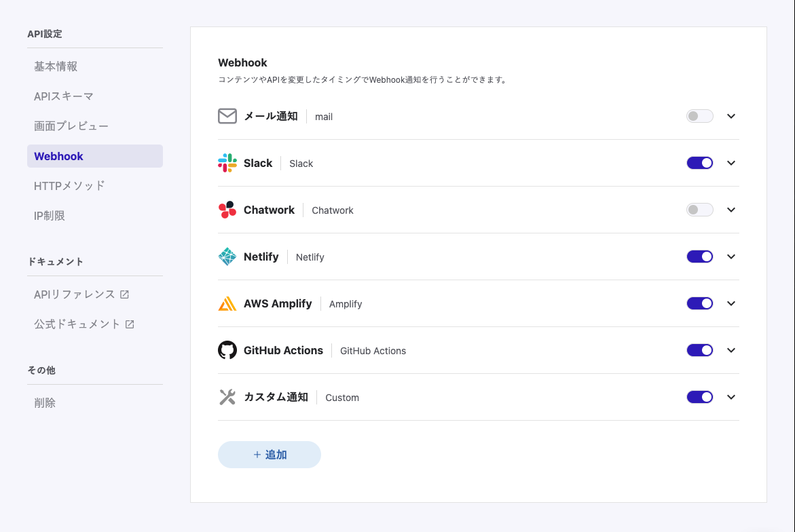Screen dimensions: 795x532
Task: Click the Chatwork logo icon
Action: click(x=227, y=210)
